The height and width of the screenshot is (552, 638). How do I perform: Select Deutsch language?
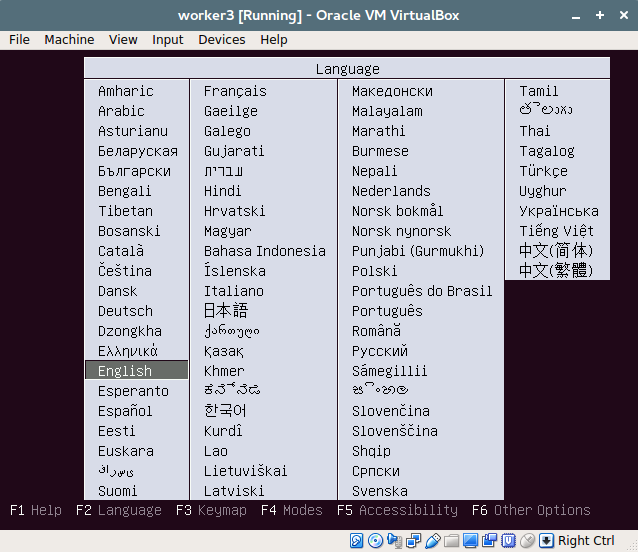(125, 311)
